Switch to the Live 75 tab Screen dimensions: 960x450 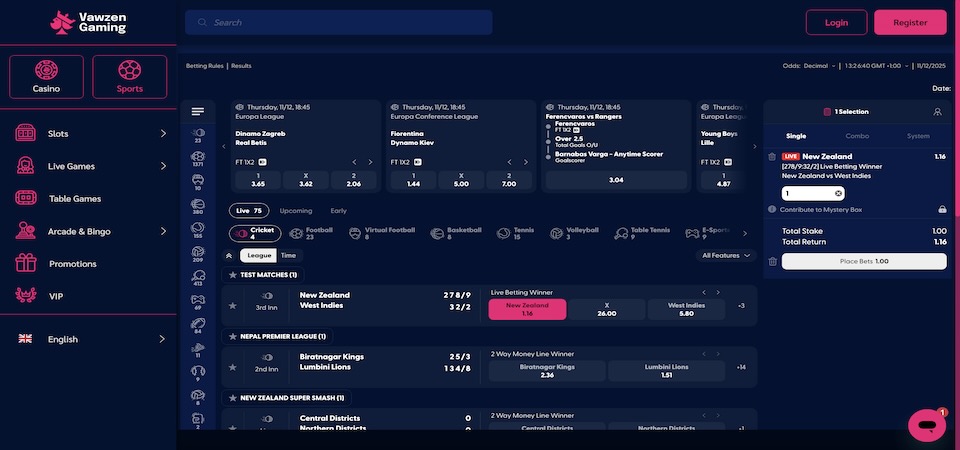(x=249, y=211)
